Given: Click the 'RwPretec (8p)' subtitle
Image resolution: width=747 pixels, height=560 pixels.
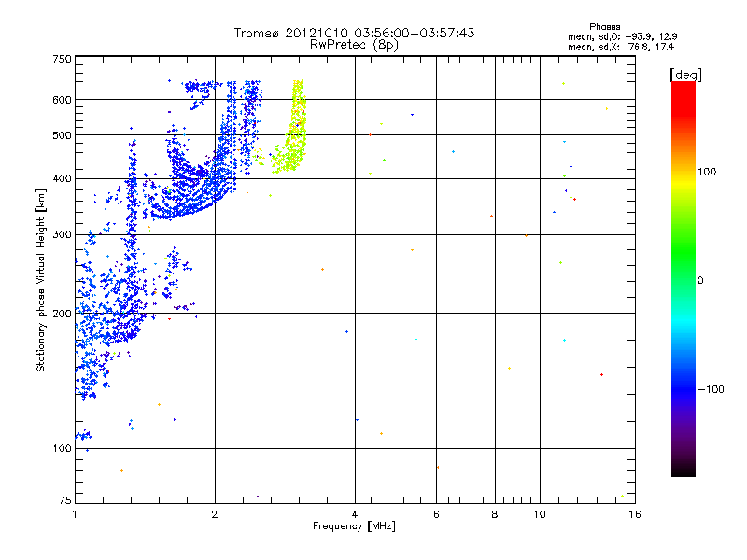Looking at the screenshot, I should tap(354, 45).
